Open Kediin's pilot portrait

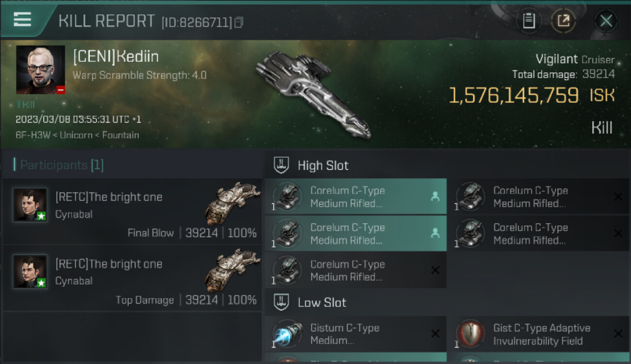point(40,69)
